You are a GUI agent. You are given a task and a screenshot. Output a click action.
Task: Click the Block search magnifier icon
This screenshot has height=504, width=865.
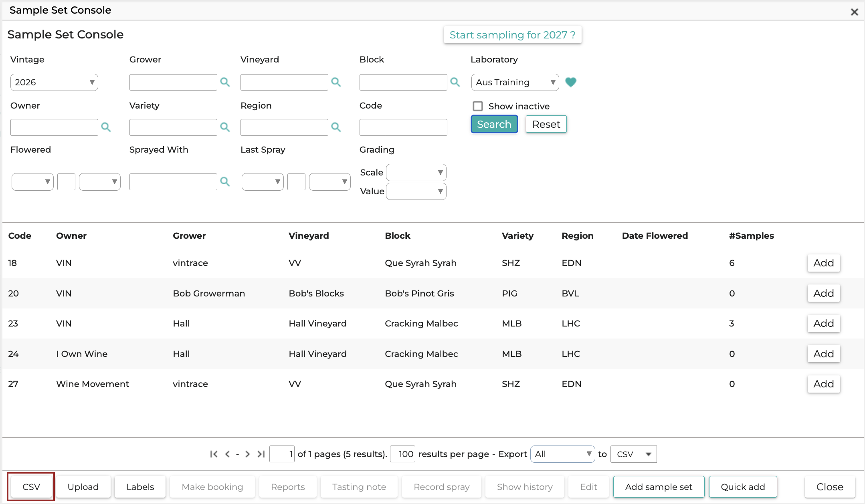point(455,82)
